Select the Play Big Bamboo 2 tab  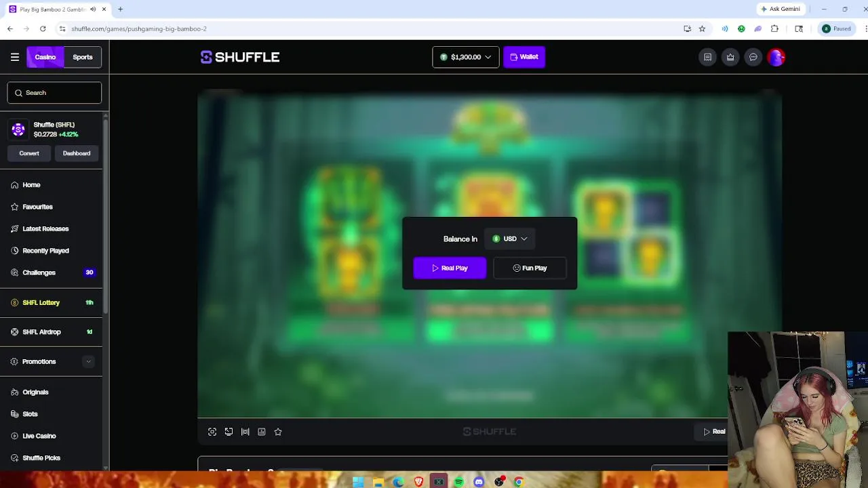(53, 9)
